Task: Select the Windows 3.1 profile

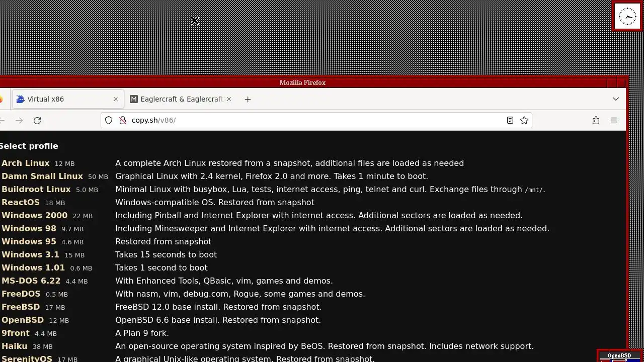Action: pos(30,254)
